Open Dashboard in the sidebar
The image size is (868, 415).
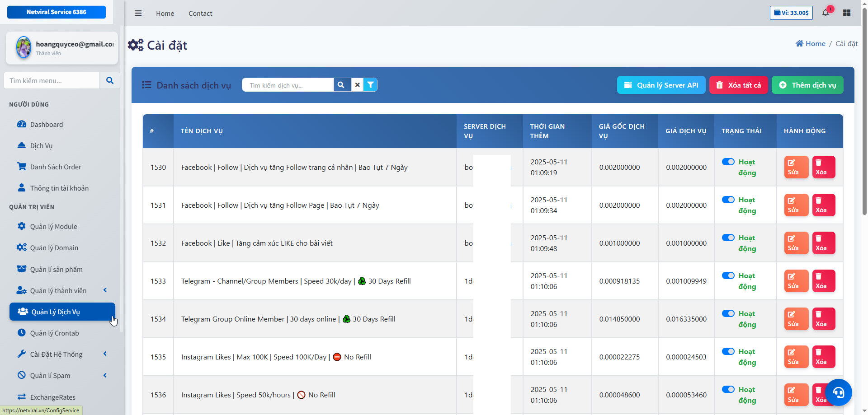click(46, 124)
